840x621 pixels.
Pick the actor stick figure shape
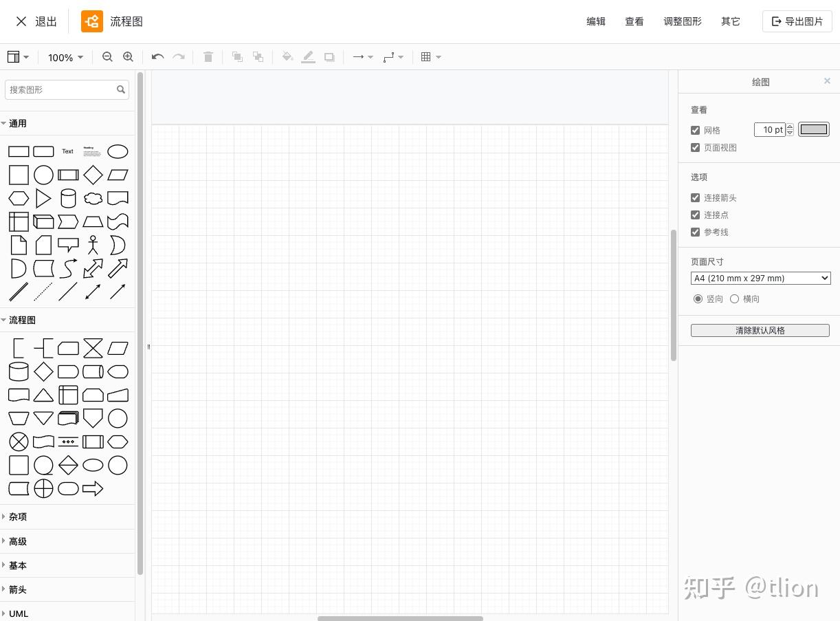click(93, 245)
